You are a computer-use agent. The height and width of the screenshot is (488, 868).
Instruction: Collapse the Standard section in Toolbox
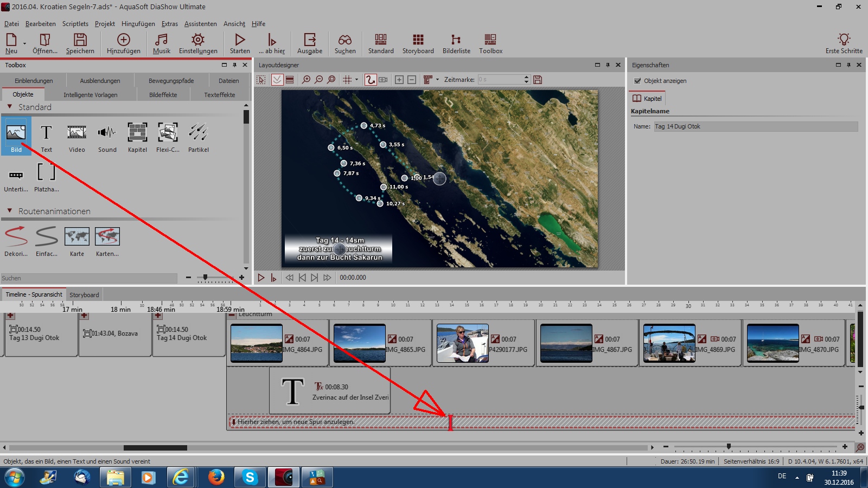[x=10, y=107]
